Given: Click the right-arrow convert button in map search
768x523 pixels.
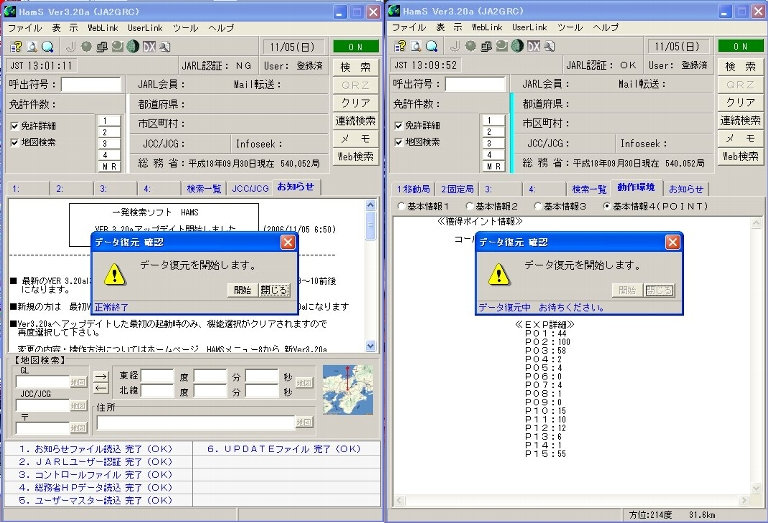Looking at the screenshot, I should click(x=100, y=377).
